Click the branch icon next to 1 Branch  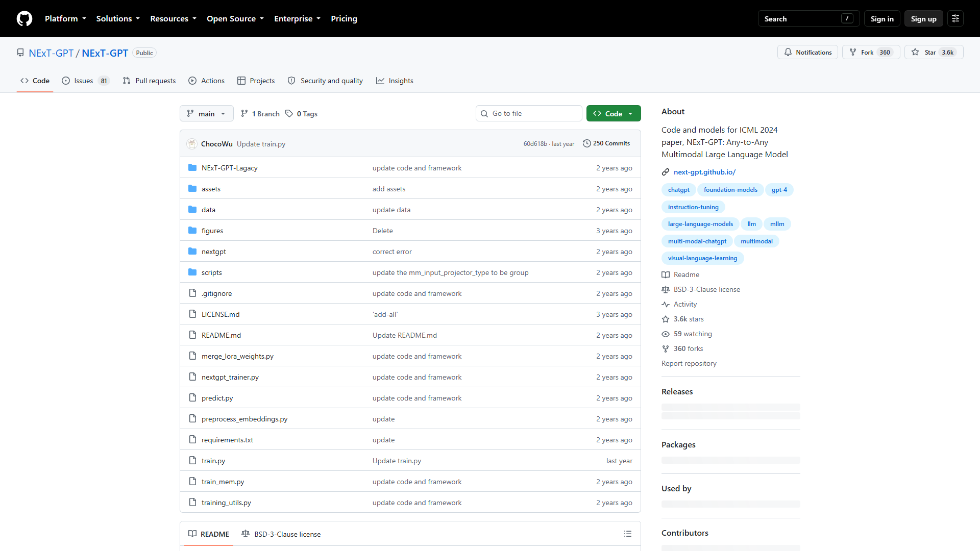[244, 114]
